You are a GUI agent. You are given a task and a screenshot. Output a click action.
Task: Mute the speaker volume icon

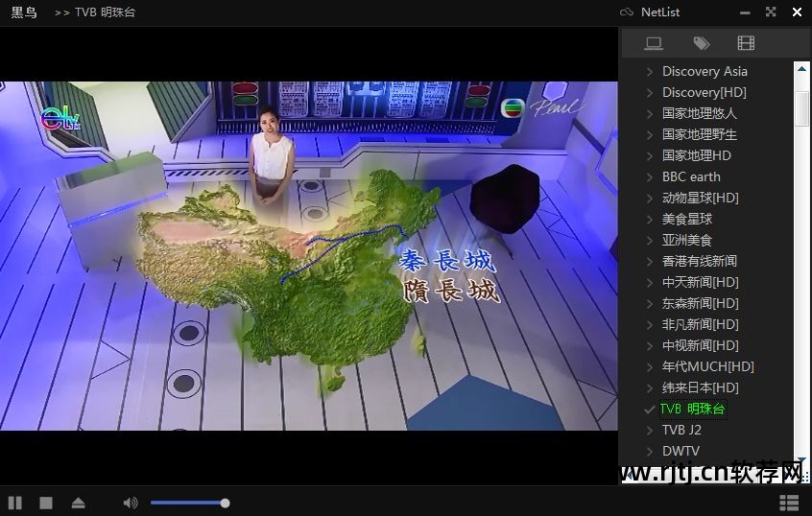131,503
